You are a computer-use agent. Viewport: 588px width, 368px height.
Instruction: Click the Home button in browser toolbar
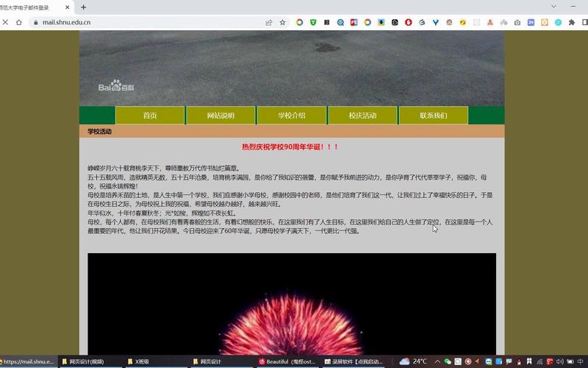[x=20, y=23]
